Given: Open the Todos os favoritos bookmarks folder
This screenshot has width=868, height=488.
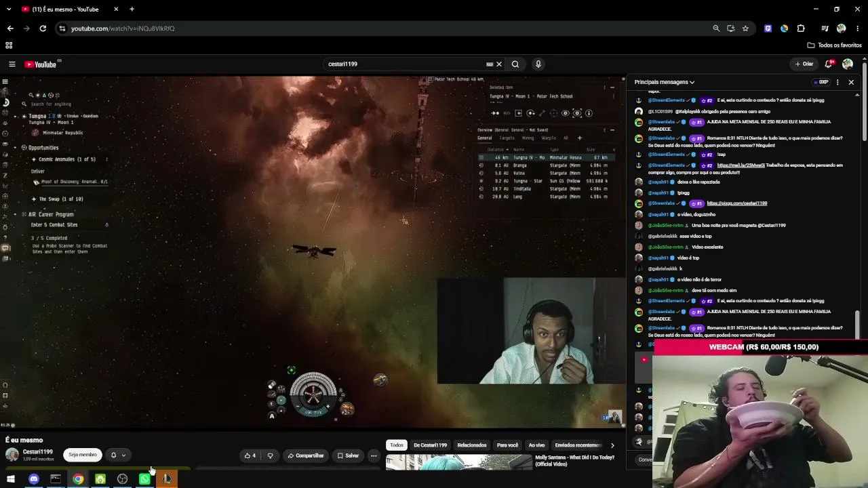Looking at the screenshot, I should [835, 45].
